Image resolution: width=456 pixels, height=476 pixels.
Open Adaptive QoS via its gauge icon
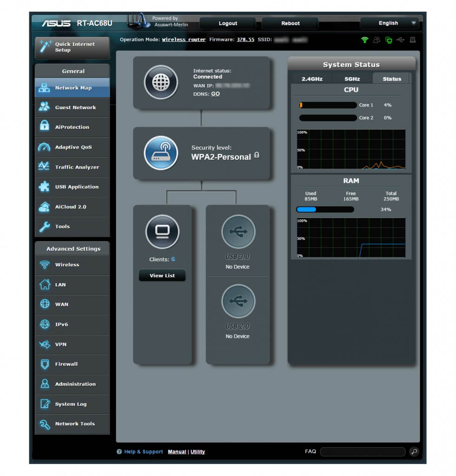[44, 147]
